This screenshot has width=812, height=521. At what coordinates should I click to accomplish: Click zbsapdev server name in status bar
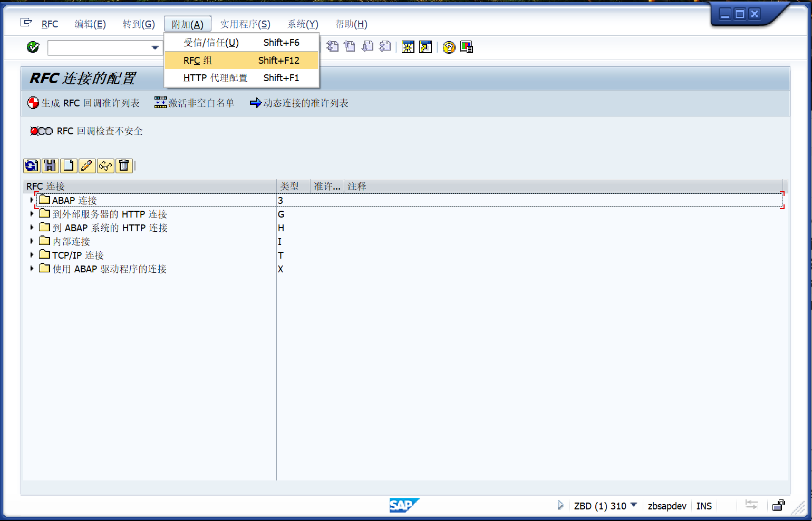coord(667,506)
